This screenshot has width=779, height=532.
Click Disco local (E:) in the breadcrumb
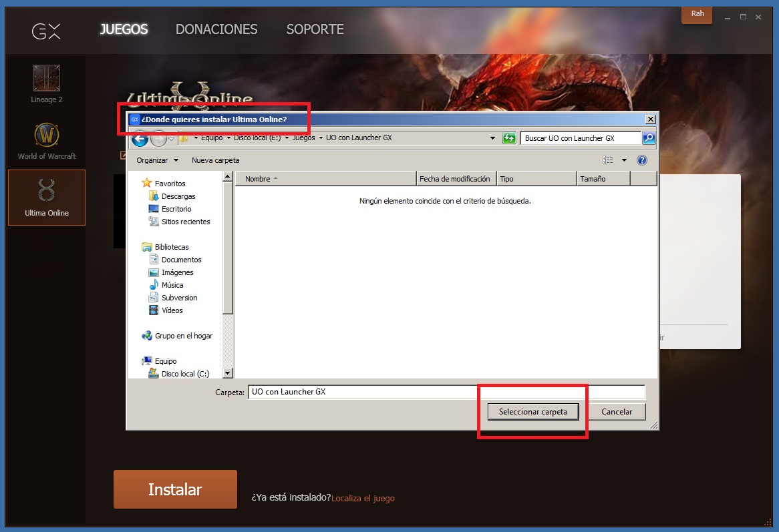(x=257, y=138)
